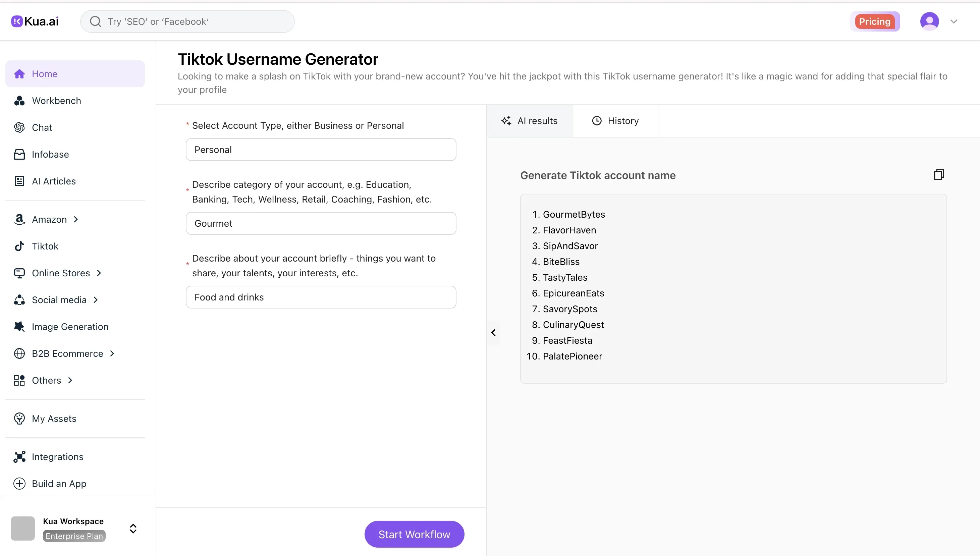Open the Kua.ai home logo
This screenshot has height=556, width=980.
click(x=34, y=21)
